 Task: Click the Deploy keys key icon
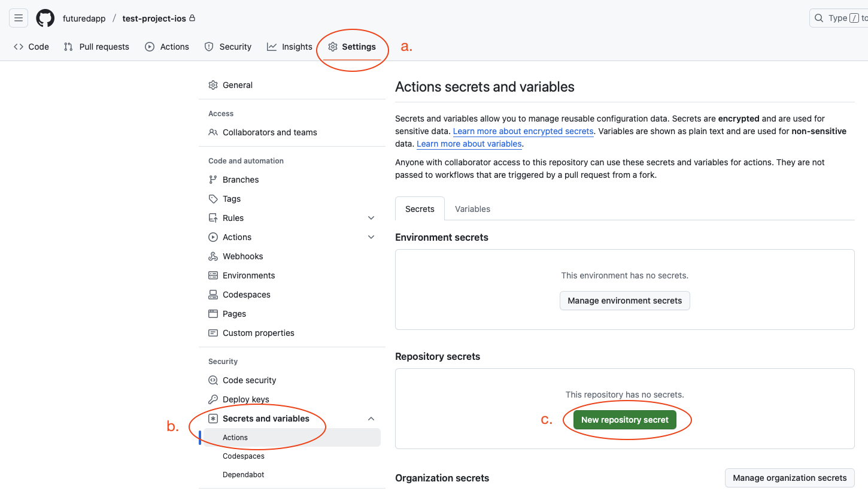click(213, 399)
